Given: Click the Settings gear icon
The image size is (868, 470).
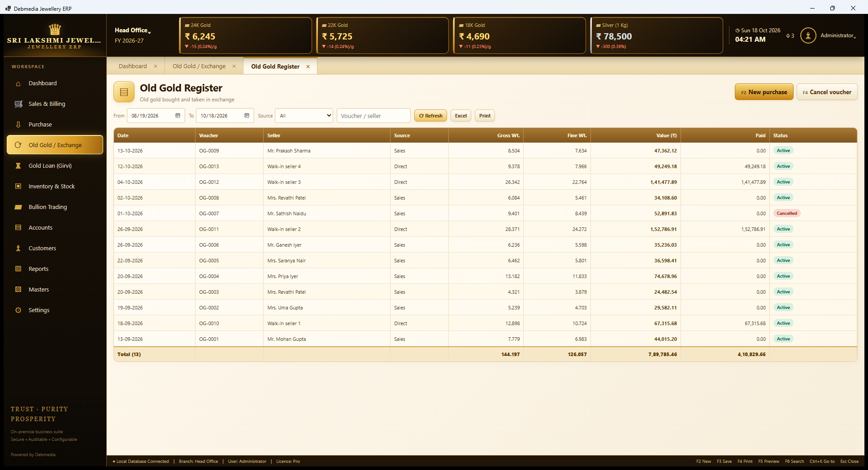Looking at the screenshot, I should click(x=18, y=310).
